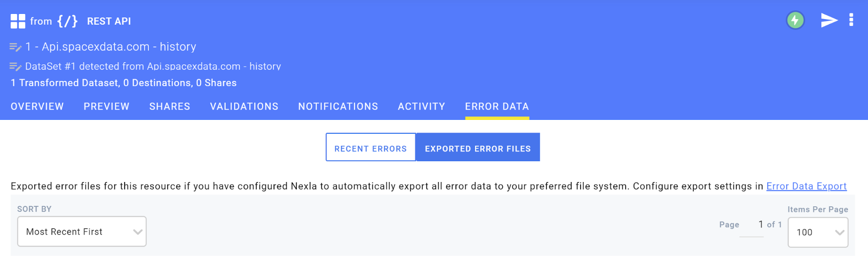Click the green lightning bolt status icon
Viewport: 868px width, 278px height.
795,20
